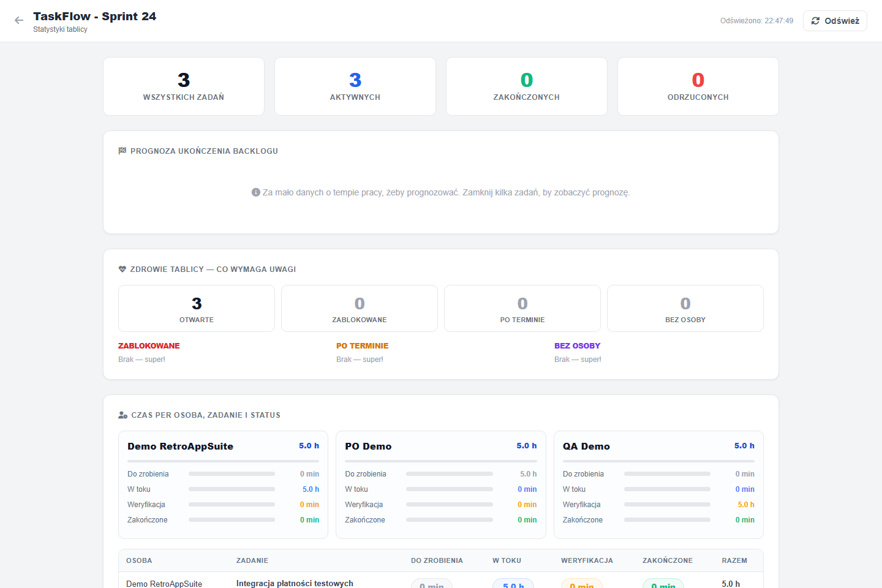This screenshot has width=882, height=588.
Task: Click the checkered flag forecast icon
Action: click(x=123, y=151)
